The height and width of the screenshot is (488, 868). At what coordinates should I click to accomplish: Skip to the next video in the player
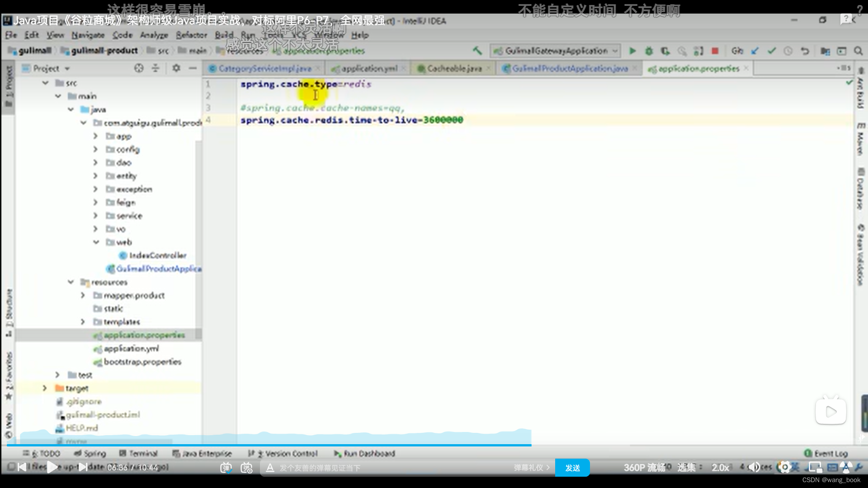83,467
